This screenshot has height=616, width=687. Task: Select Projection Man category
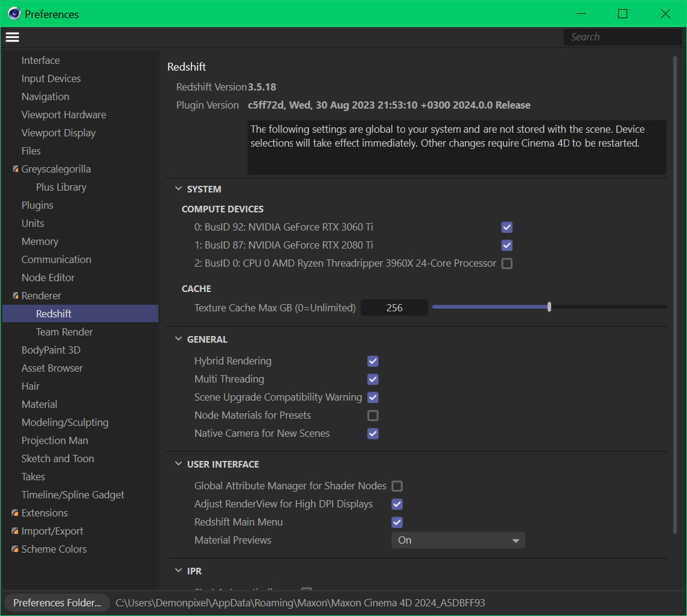55,440
